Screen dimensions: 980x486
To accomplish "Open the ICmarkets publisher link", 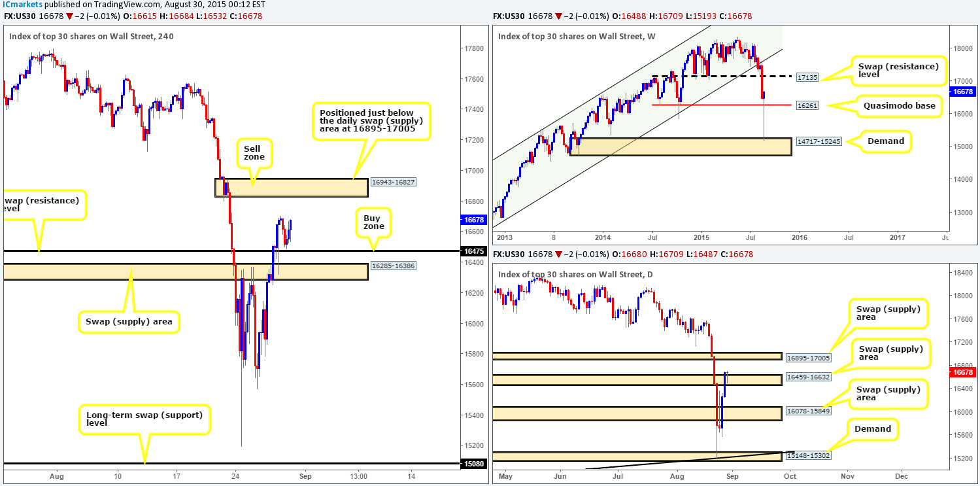I will [x=22, y=4].
